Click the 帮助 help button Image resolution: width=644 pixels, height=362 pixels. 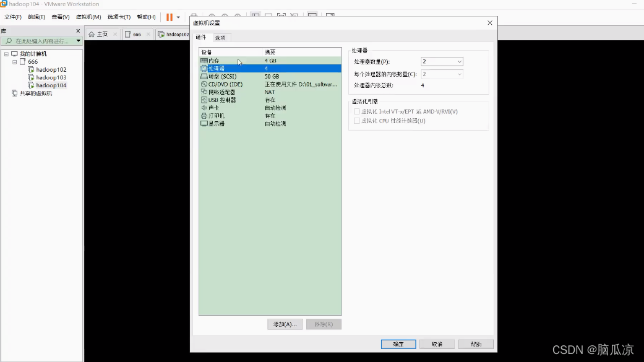coord(476,344)
